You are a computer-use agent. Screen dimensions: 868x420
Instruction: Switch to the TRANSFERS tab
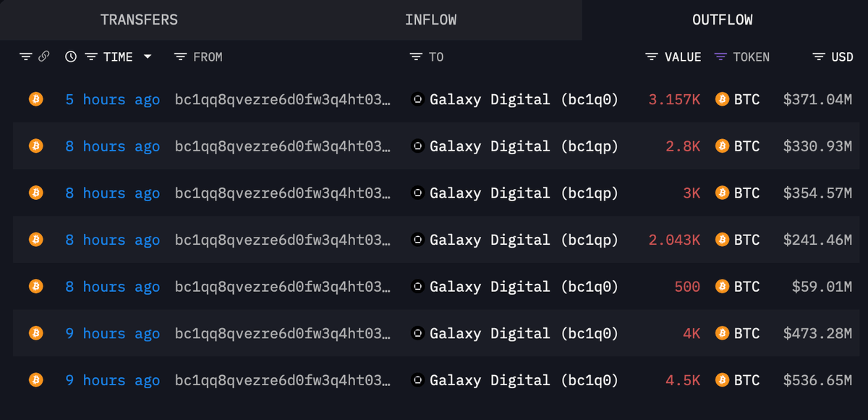[x=139, y=20]
